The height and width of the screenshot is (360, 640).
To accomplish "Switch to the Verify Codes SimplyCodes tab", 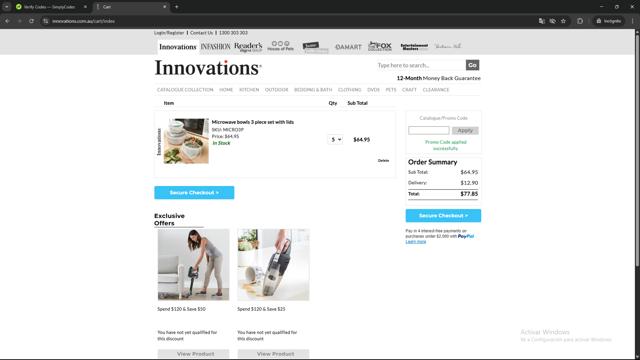I will (x=50, y=7).
